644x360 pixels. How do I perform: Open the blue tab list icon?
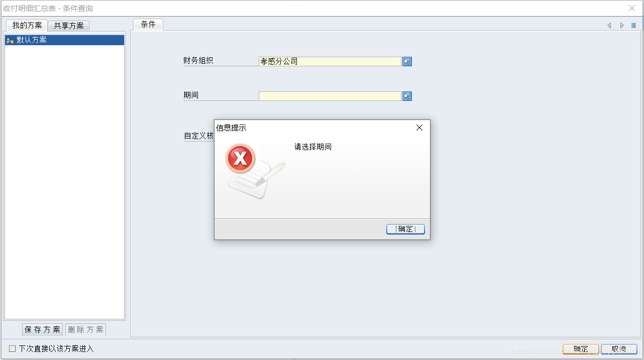tap(634, 25)
